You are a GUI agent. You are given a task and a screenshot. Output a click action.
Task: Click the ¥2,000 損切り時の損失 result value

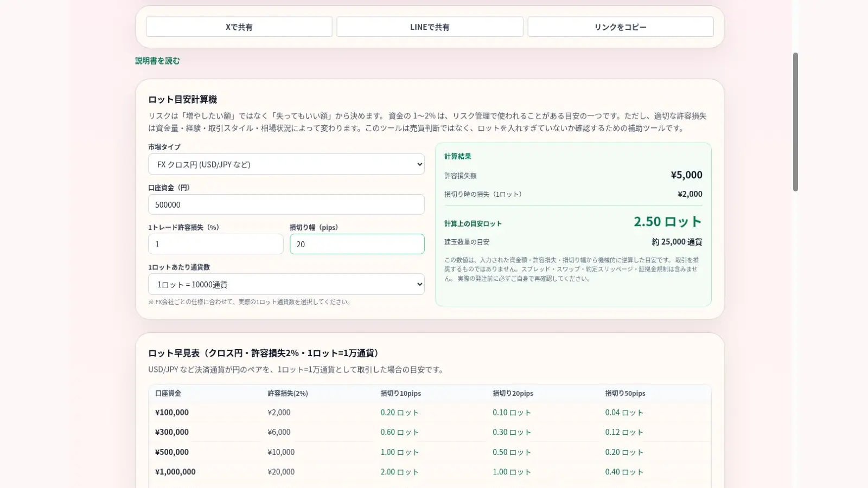690,194
